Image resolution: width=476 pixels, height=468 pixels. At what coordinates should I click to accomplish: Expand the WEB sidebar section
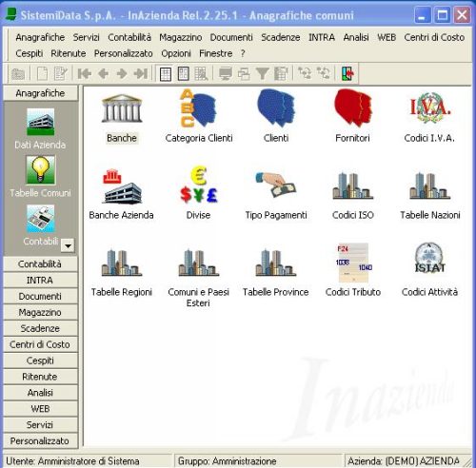point(40,409)
